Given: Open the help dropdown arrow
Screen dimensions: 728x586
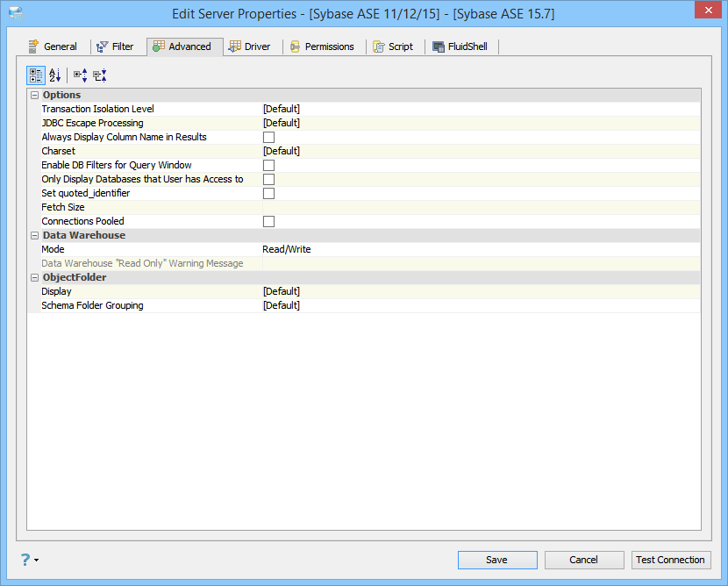Looking at the screenshot, I should click(x=36, y=560).
